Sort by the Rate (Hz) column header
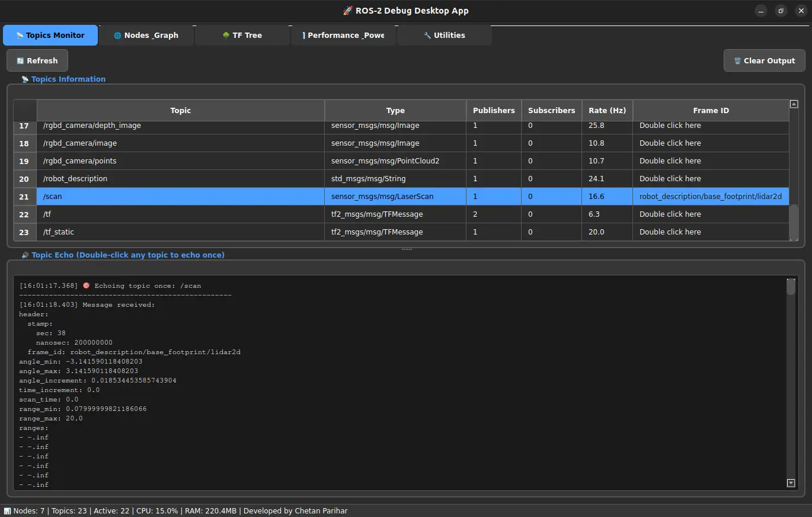 point(607,111)
